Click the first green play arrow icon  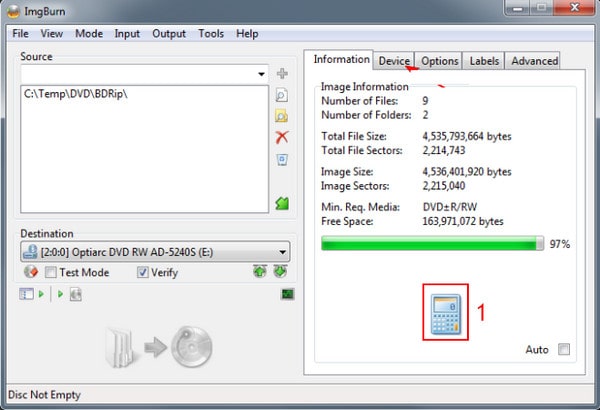(x=41, y=294)
